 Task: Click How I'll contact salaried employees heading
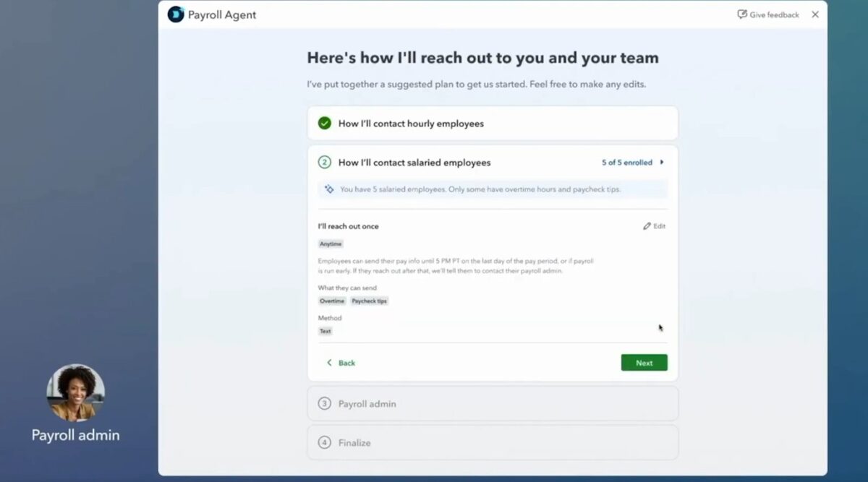[x=414, y=163]
